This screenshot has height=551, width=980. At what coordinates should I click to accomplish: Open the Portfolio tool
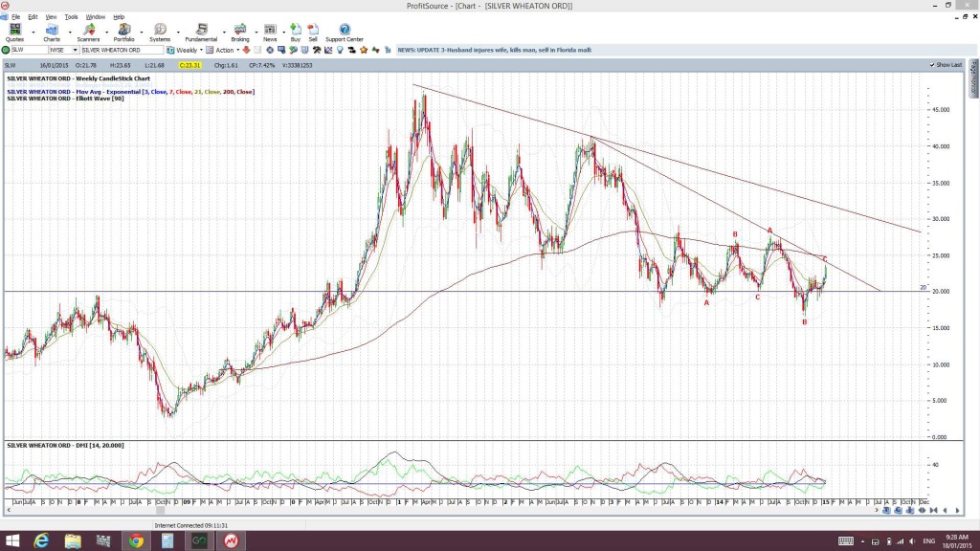pyautogui.click(x=123, y=33)
